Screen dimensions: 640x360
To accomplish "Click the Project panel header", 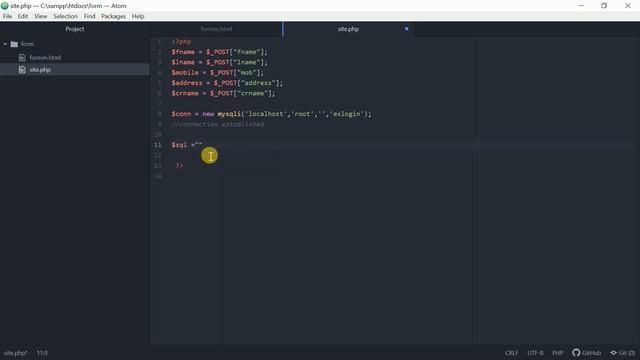I will [x=75, y=29].
